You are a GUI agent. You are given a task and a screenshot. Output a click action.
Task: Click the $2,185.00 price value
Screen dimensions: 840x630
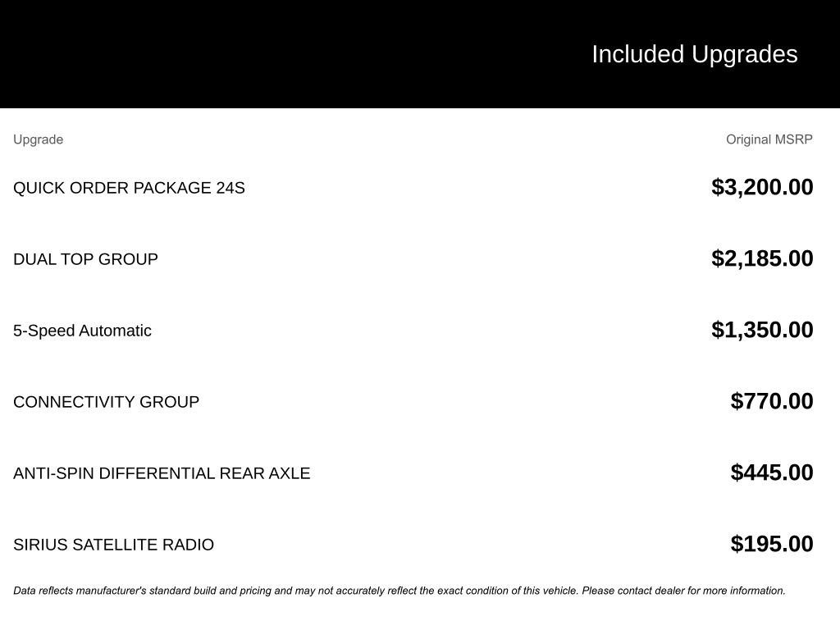pyautogui.click(x=762, y=258)
